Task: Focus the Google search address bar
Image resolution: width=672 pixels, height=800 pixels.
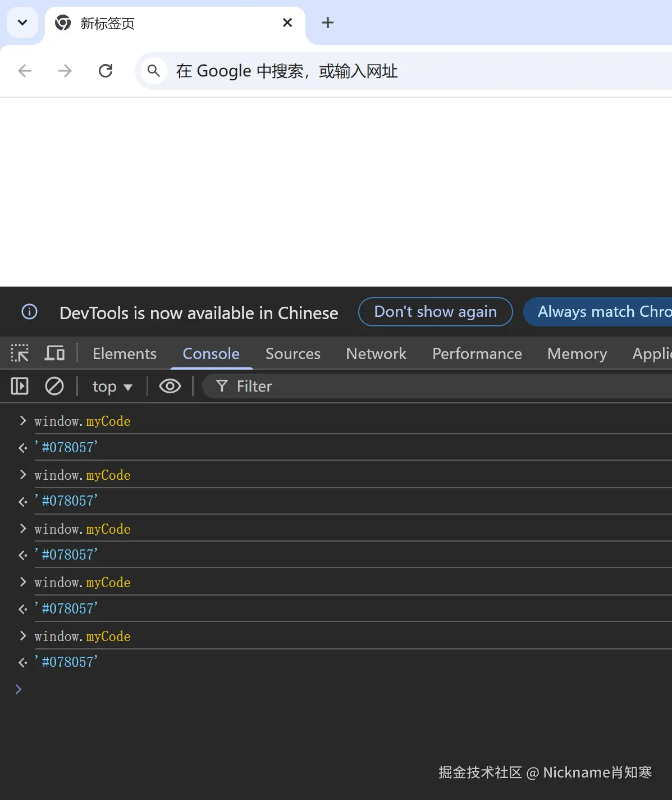Action: tap(403, 71)
